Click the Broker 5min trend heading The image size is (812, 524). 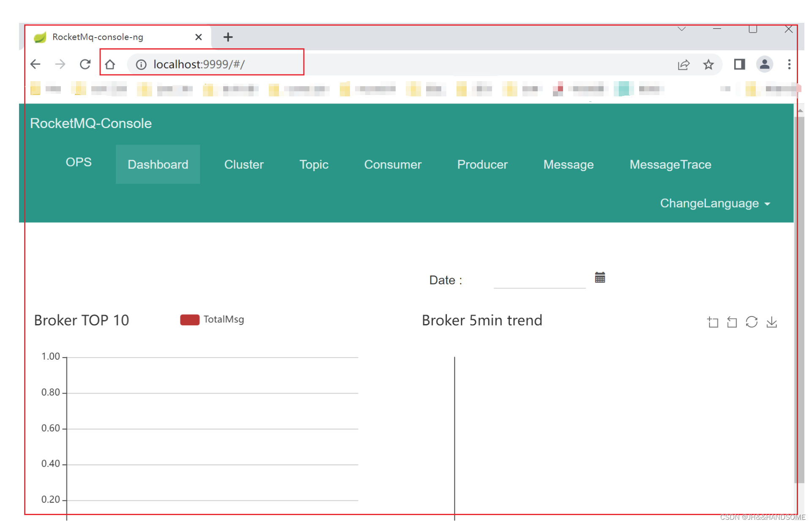[482, 320]
